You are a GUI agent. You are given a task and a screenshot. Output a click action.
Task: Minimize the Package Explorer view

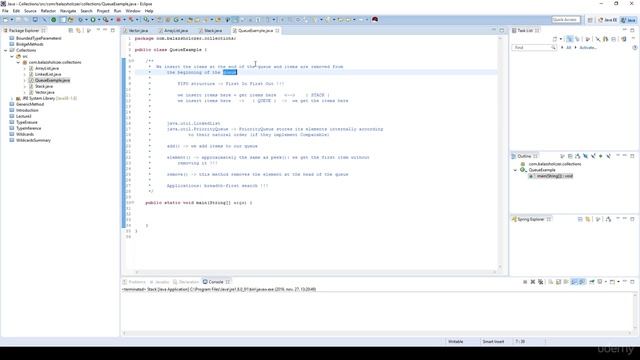click(104, 30)
